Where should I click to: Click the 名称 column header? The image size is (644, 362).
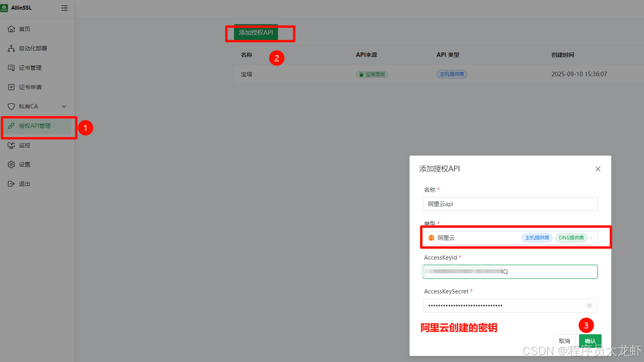[247, 55]
